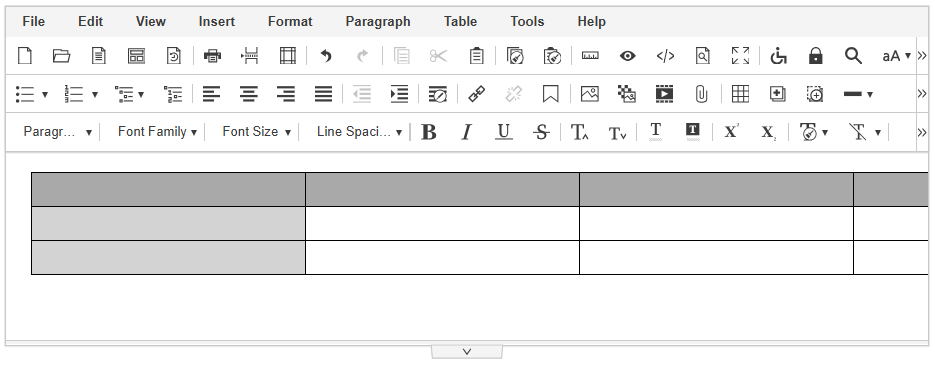Open the Font Family dropdown
Viewport: 935px width, 377px height.
pyautogui.click(x=157, y=132)
